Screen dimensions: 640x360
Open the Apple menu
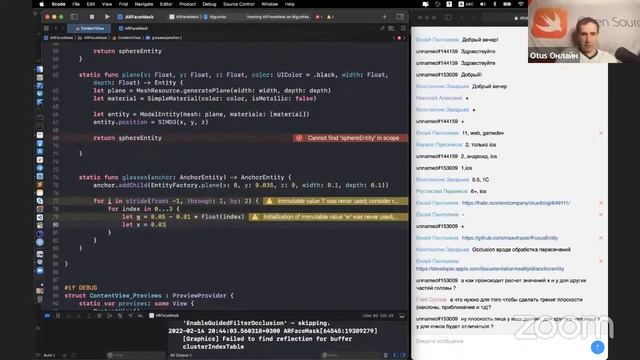click(x=41, y=4)
